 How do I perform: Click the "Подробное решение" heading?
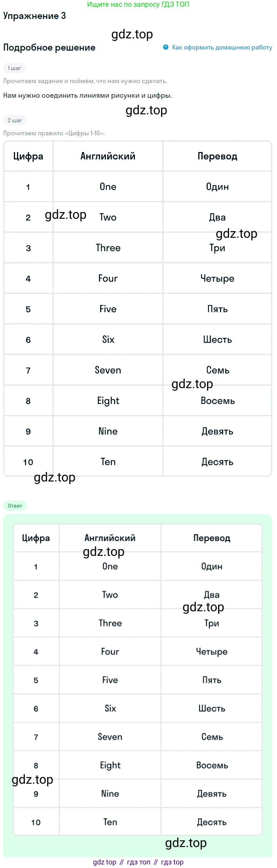(x=49, y=47)
